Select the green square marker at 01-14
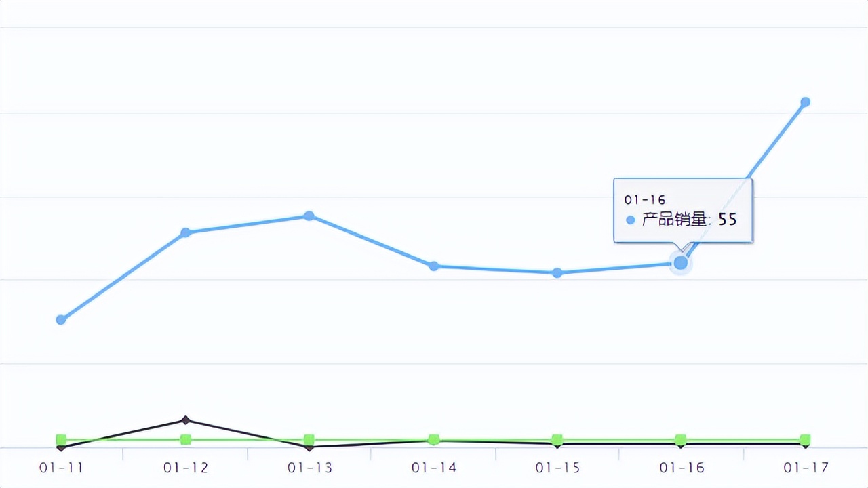 click(x=434, y=439)
